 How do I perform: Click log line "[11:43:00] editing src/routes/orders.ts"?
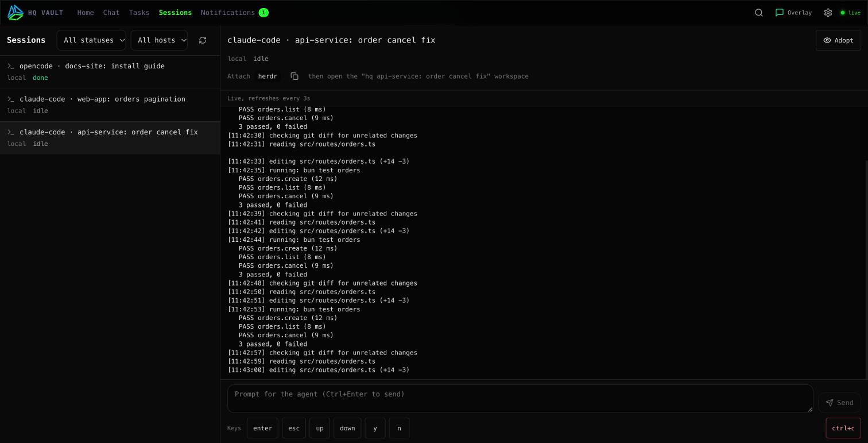(319, 370)
